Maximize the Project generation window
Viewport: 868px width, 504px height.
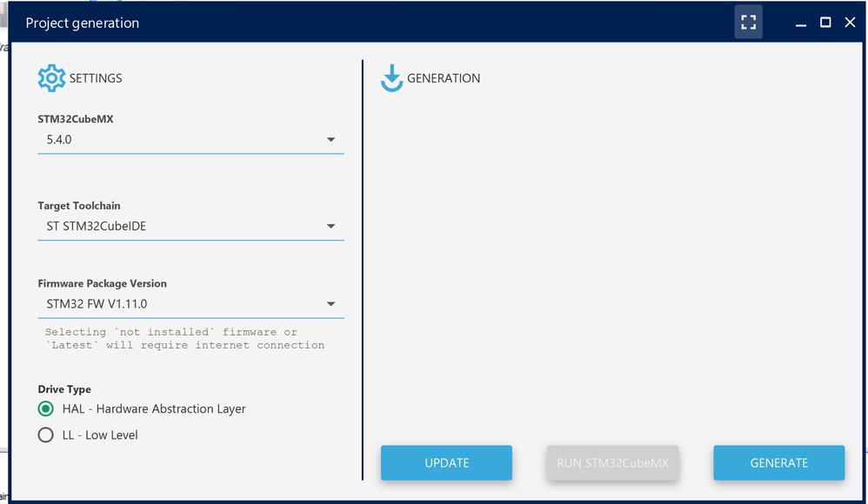825,22
